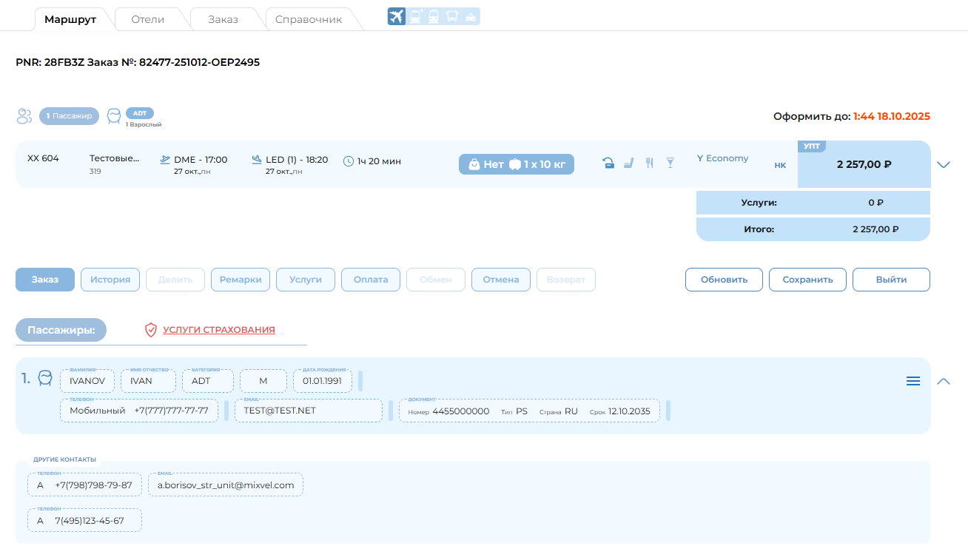This screenshot has width=968, height=560.
Task: Select the taxi car transport icon
Action: [x=471, y=16]
